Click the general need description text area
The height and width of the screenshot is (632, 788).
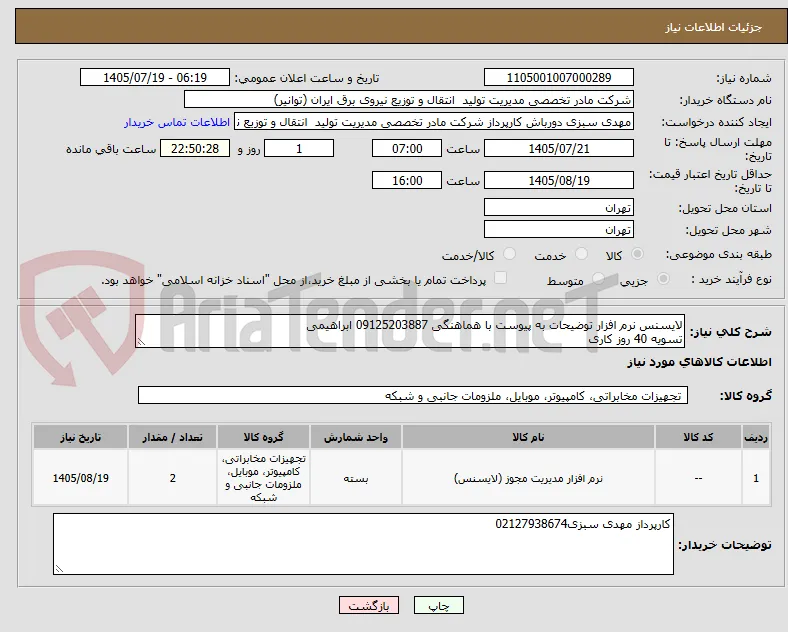[x=410, y=332]
